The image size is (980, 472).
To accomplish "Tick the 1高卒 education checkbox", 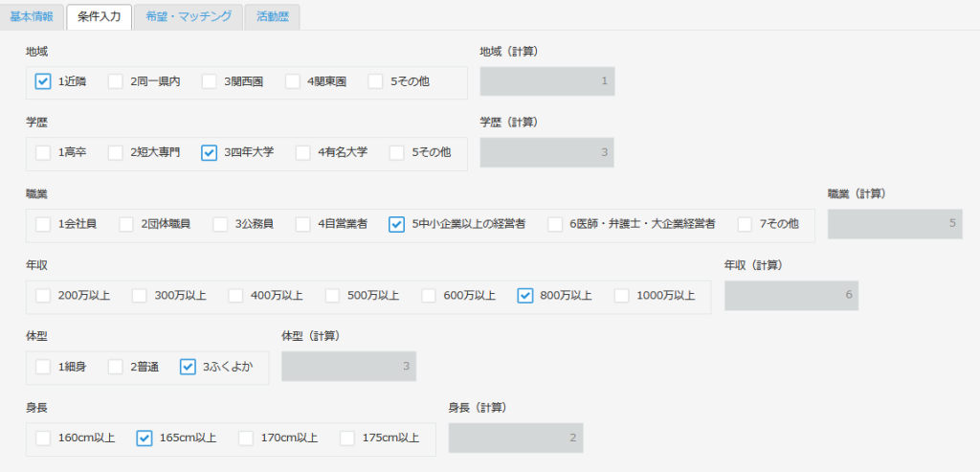I will 43,152.
